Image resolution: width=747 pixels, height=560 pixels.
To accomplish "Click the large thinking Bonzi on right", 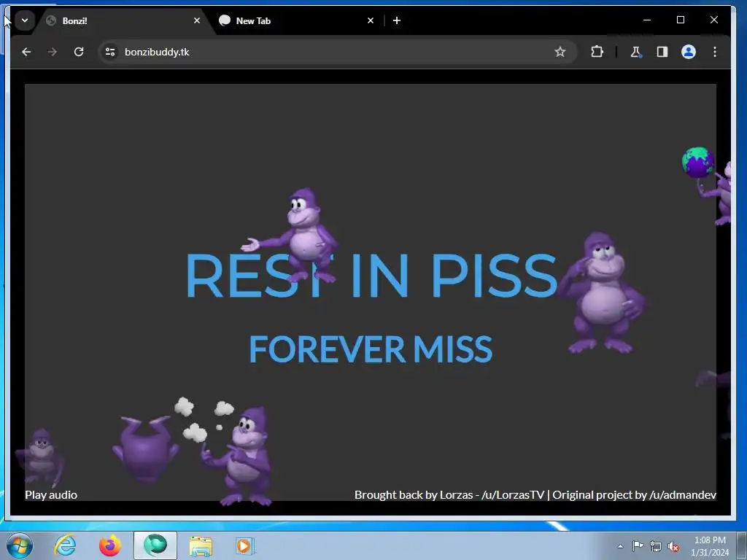I will tap(601, 293).
